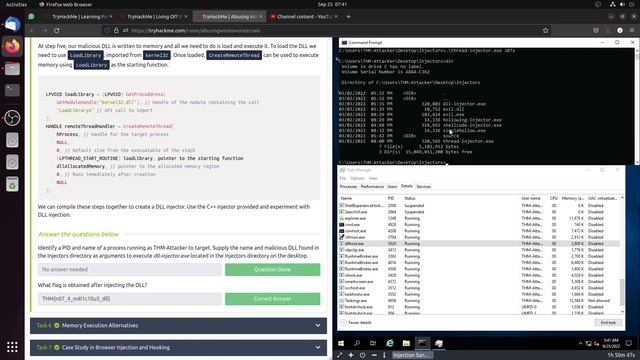Select the conhost.exe process row
This screenshot has width=640, height=360.
(479, 231)
